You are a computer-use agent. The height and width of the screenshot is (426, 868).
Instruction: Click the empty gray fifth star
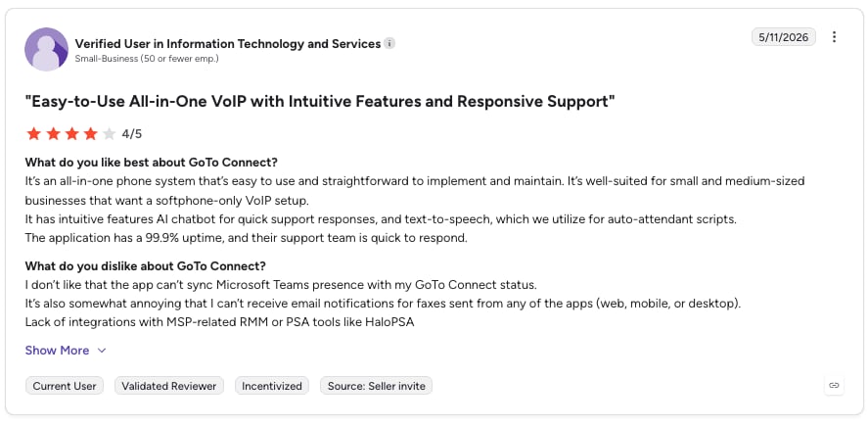point(110,133)
